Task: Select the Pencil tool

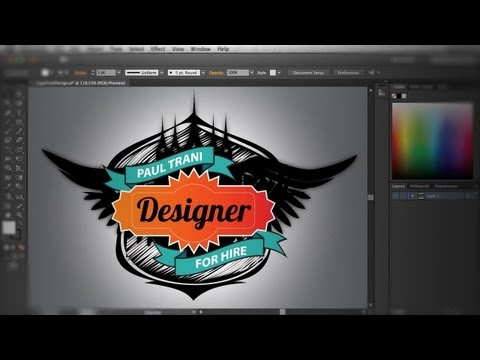Action: pyautogui.click(x=19, y=131)
